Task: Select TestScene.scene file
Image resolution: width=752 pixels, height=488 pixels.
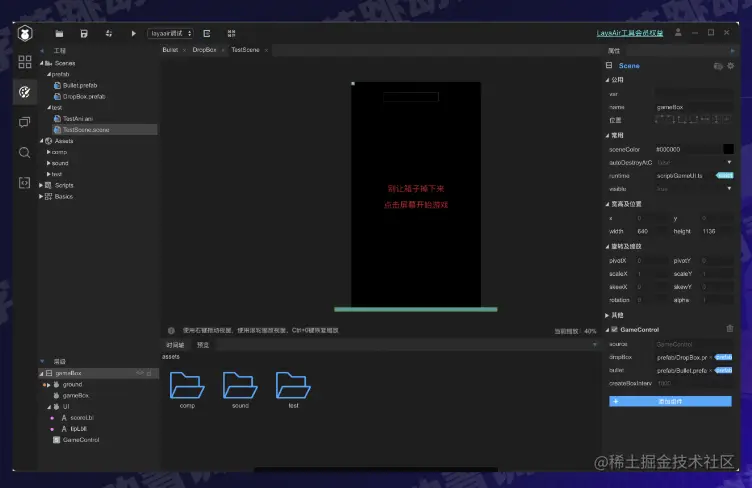Action: click(x=105, y=129)
